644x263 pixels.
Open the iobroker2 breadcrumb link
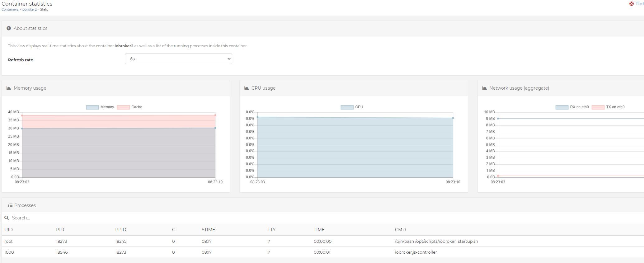(x=29, y=9)
